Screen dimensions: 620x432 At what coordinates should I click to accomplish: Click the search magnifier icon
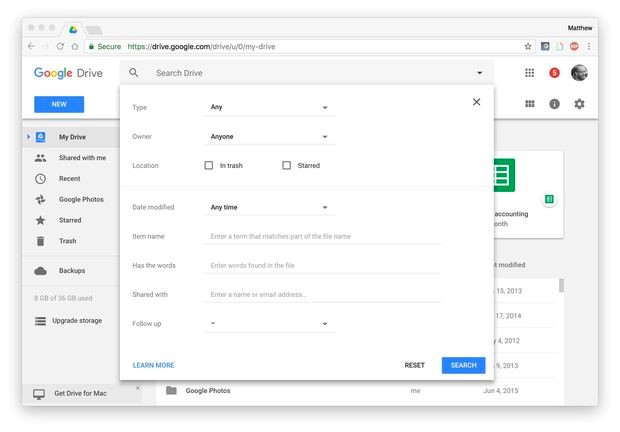point(134,73)
